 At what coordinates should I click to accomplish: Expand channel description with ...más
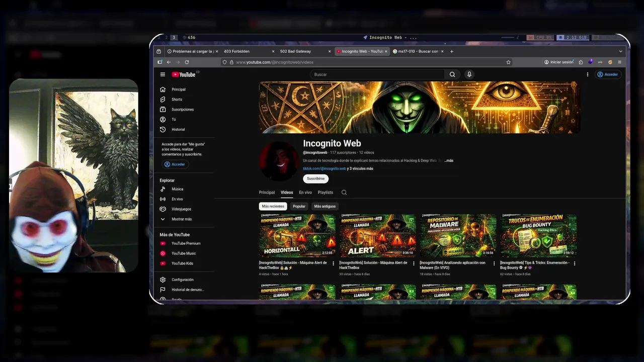[x=449, y=161]
